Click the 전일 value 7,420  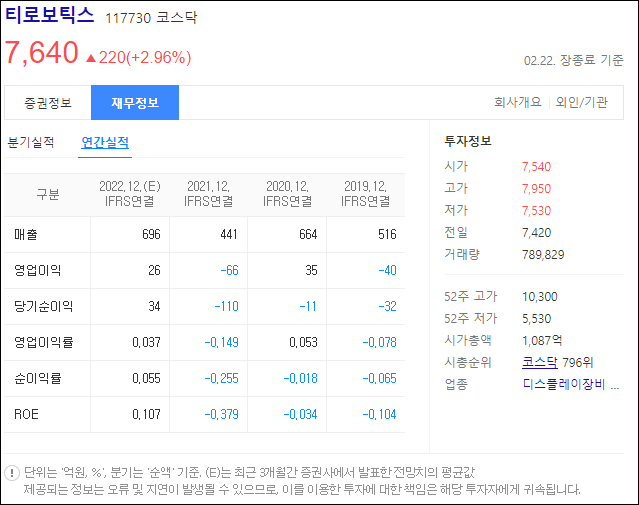pyautogui.click(x=536, y=233)
